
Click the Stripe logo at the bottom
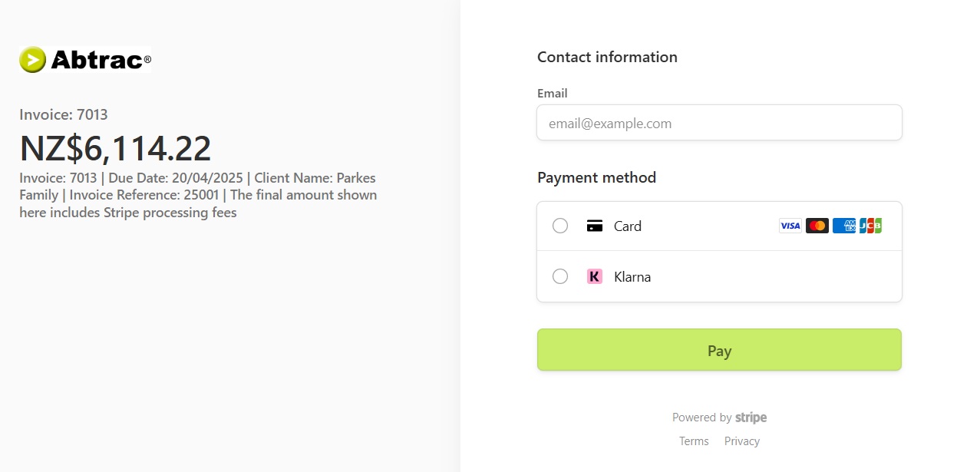751,418
